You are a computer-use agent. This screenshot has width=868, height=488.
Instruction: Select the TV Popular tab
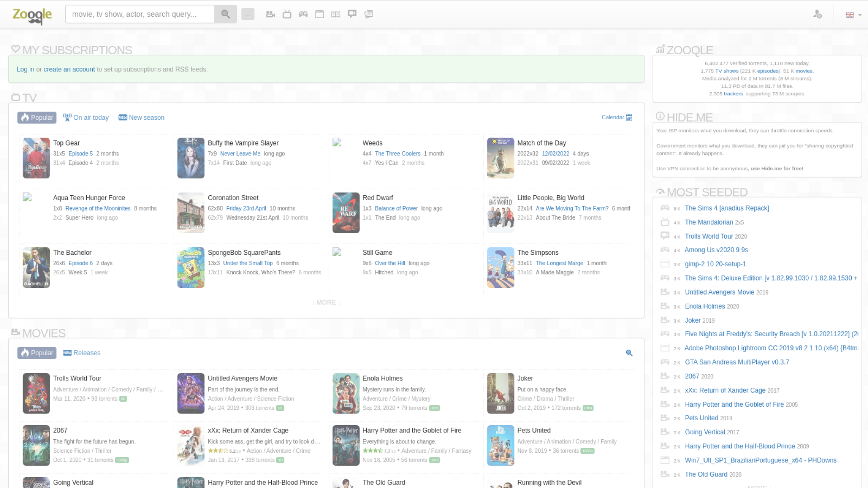point(37,117)
